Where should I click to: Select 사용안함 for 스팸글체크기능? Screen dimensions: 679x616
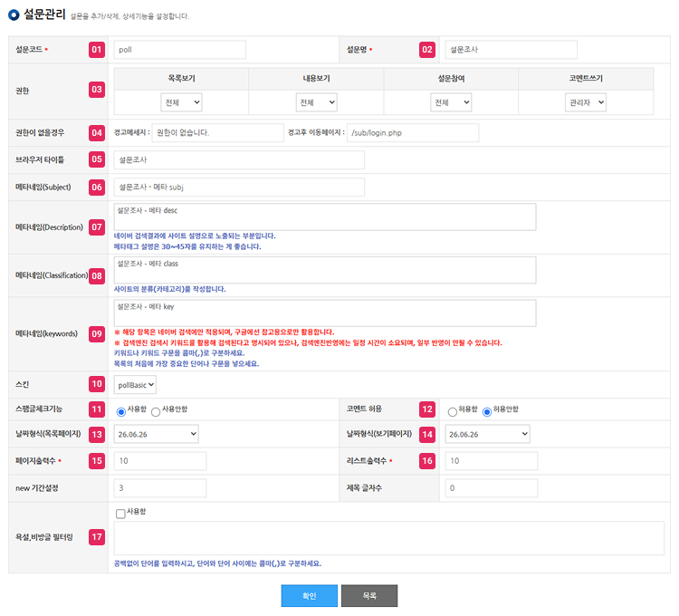[x=156, y=412]
